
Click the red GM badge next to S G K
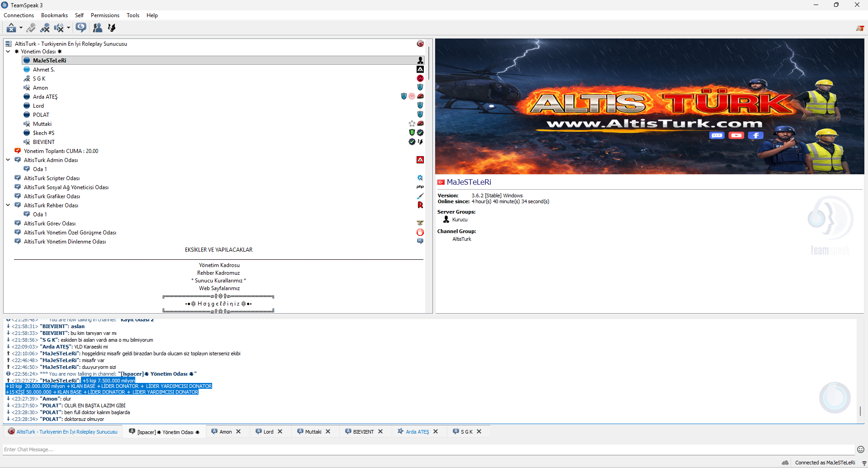point(420,78)
